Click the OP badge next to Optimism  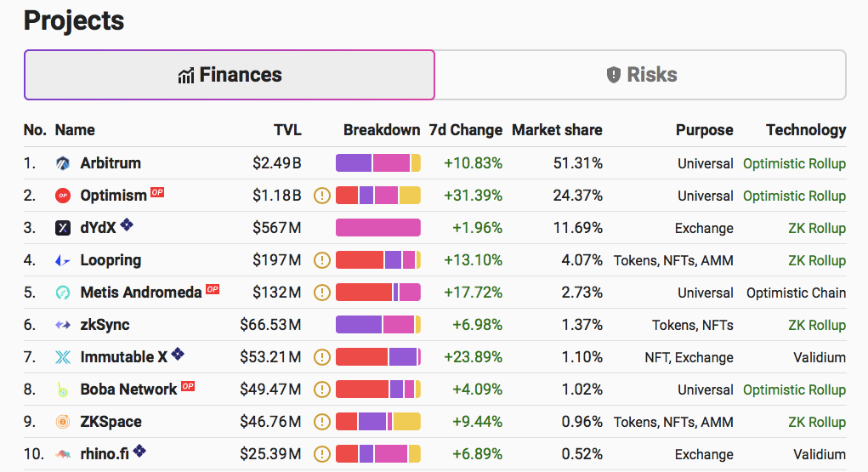point(157,192)
